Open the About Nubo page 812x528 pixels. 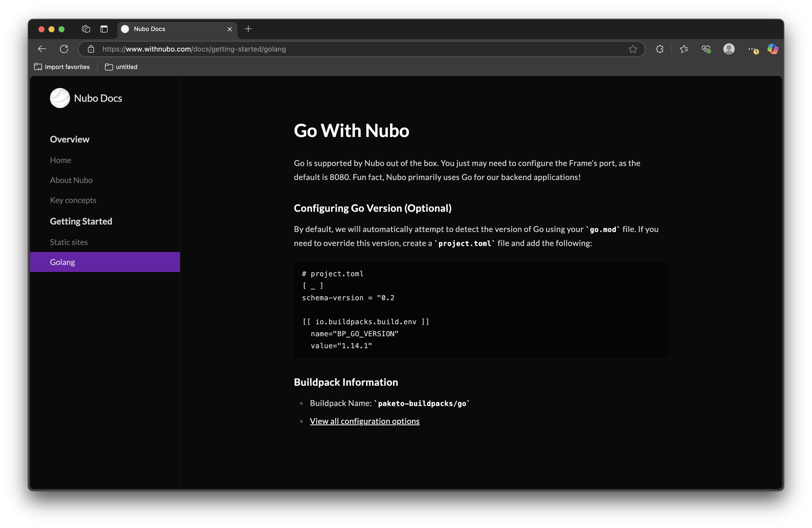pos(71,180)
